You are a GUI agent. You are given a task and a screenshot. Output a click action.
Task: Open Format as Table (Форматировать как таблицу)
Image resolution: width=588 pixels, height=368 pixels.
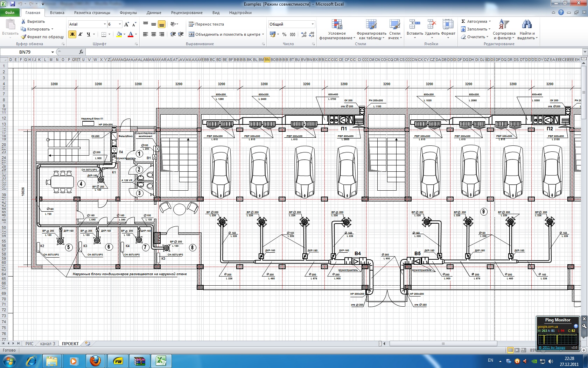point(371,29)
